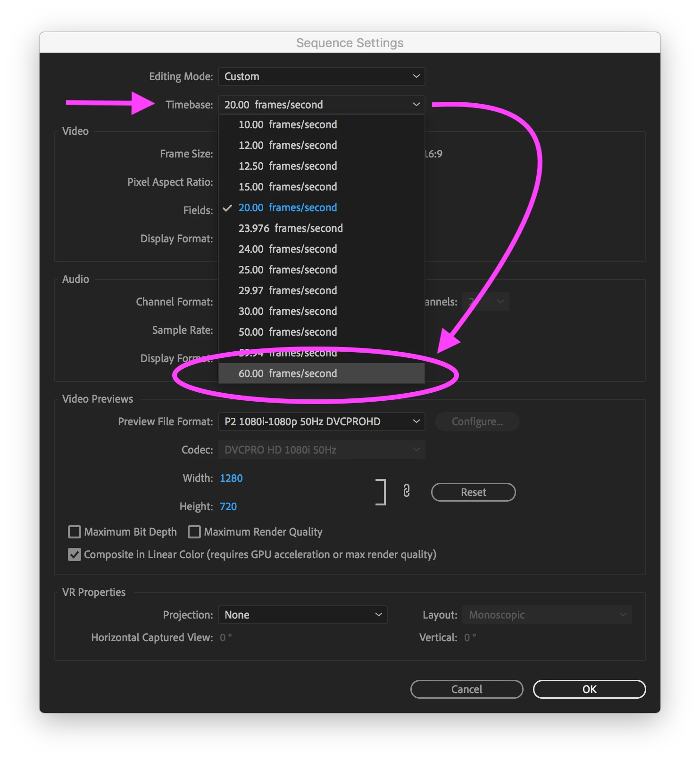
Task: Choose 30.00 frames/second option
Action: point(321,311)
